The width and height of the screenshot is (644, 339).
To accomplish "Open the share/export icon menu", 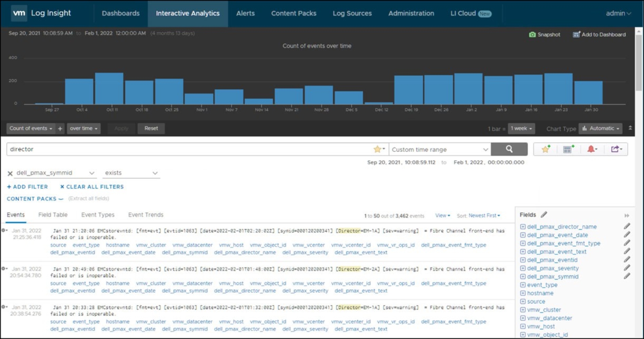I will click(616, 149).
